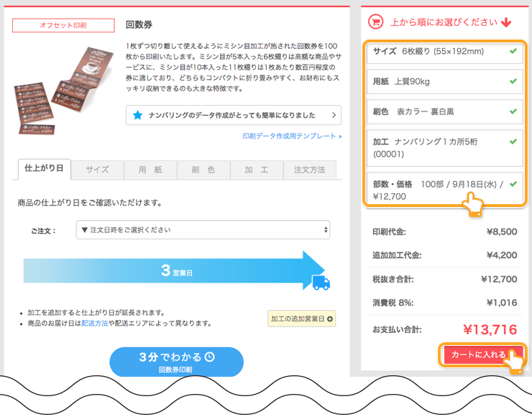Click green checkmark on 加工 row

[513, 141]
